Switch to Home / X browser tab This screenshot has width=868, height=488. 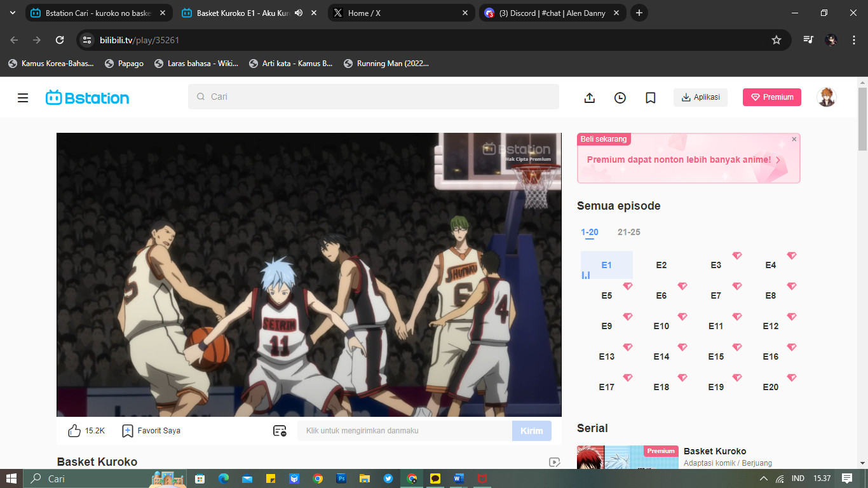(x=400, y=13)
